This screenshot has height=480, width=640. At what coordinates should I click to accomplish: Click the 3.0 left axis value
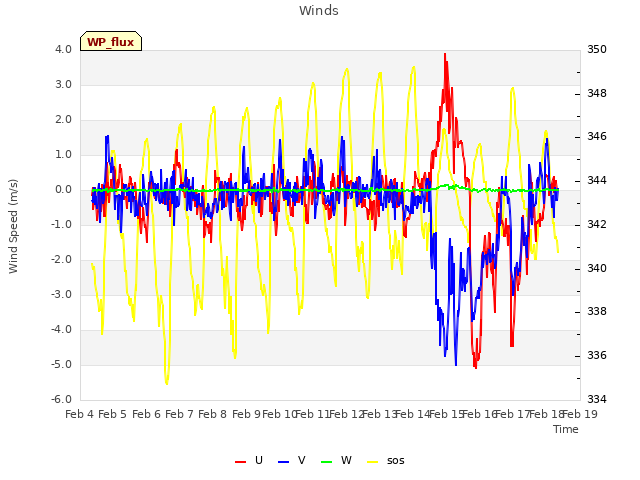(63, 84)
